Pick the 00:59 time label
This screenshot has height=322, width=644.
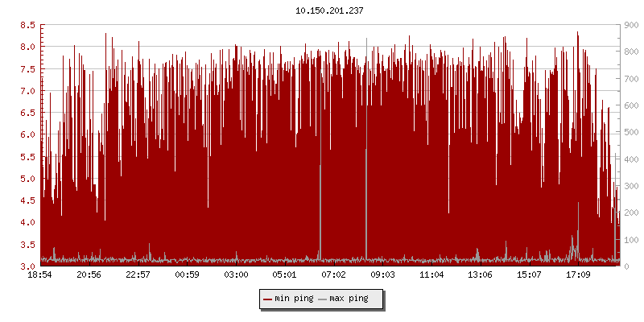pos(188,275)
